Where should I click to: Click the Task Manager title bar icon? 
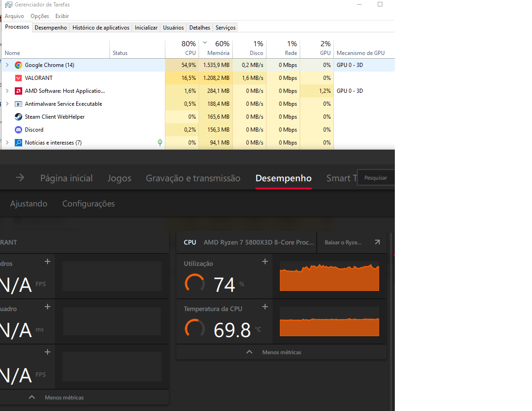click(x=8, y=5)
